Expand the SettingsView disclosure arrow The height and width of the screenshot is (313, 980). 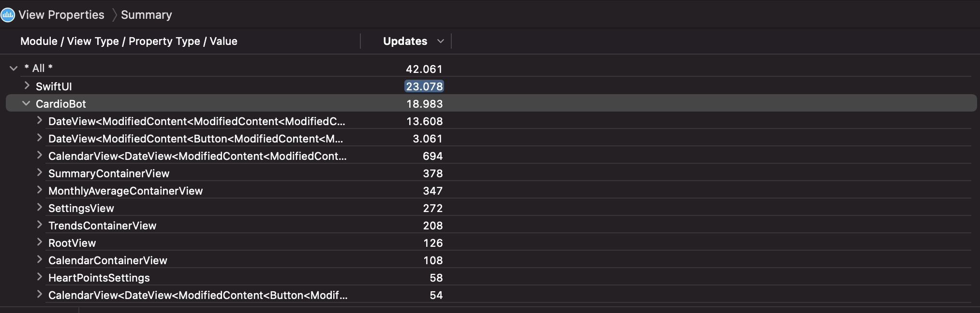tap(40, 208)
